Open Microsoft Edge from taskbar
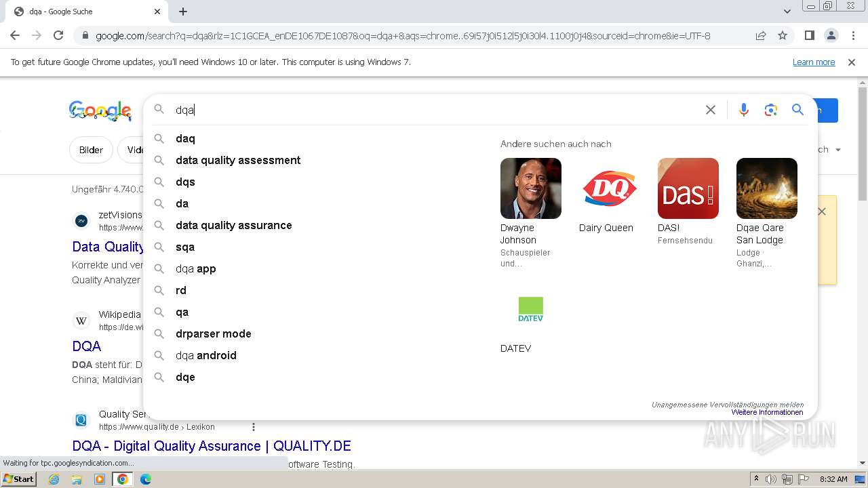The height and width of the screenshot is (488, 868). click(x=146, y=479)
